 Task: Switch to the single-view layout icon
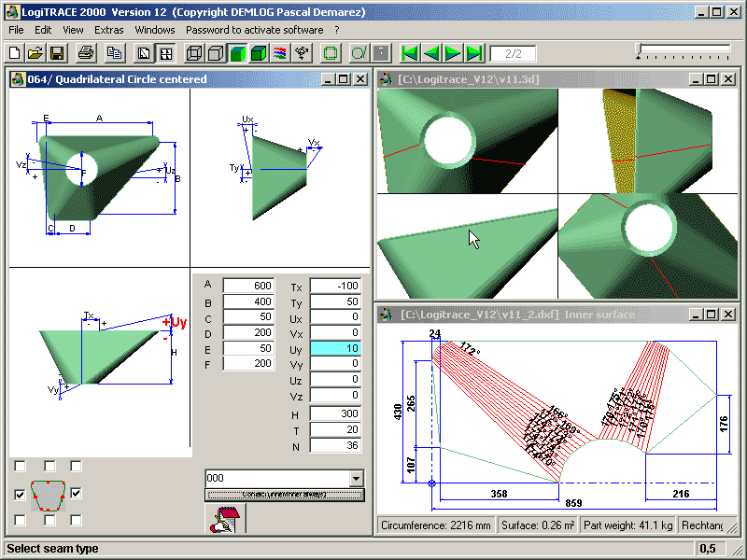(144, 53)
